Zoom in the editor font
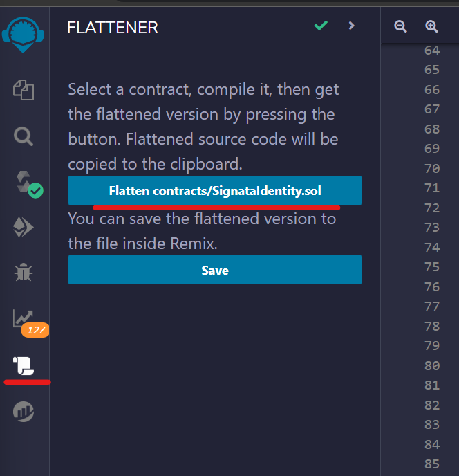This screenshot has height=476, width=459. coord(431,26)
